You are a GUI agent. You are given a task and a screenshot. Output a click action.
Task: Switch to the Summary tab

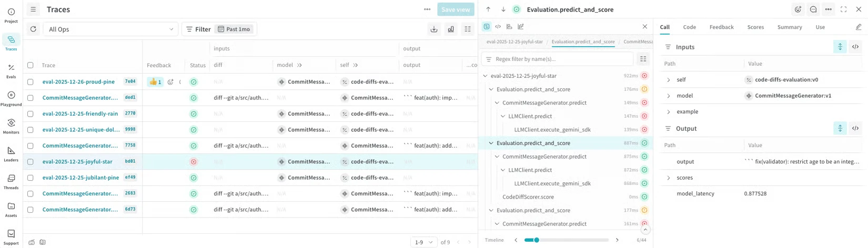[x=790, y=27]
